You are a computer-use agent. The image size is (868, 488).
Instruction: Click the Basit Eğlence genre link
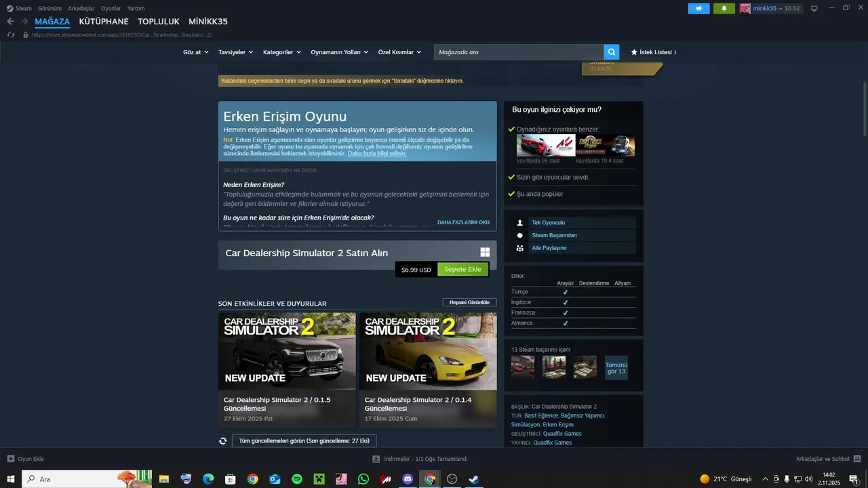541,415
